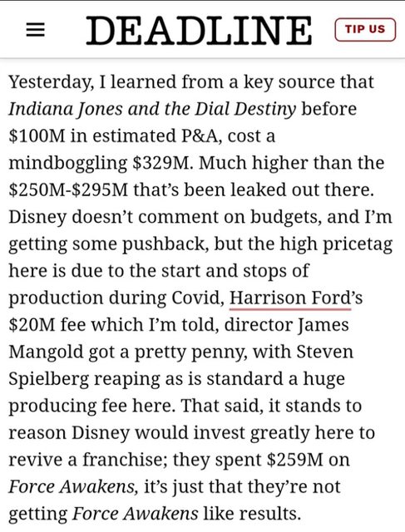This screenshot has width=405, height=532.
Task: Click the $250M-$295M leaked budget range
Action: (68, 190)
